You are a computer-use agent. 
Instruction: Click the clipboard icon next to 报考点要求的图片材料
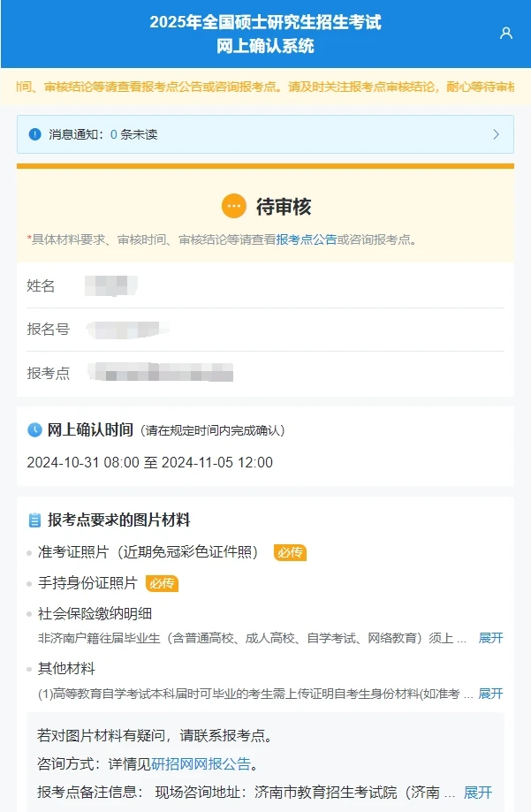[x=34, y=520]
